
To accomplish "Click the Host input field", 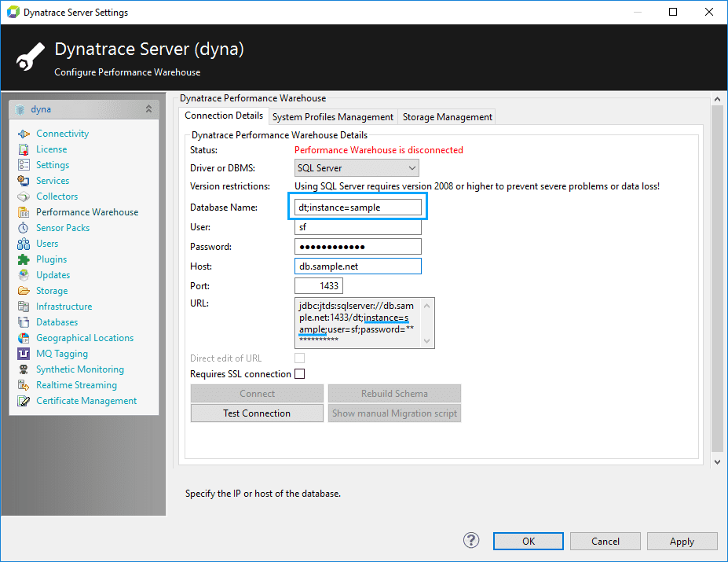I will 358,266.
